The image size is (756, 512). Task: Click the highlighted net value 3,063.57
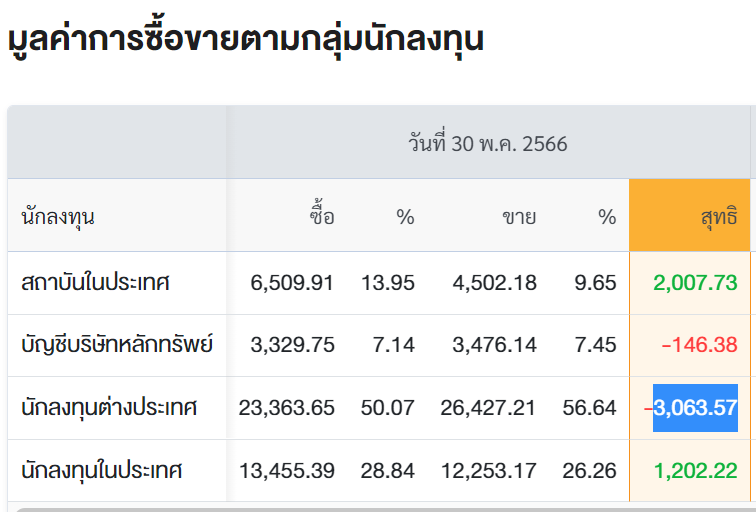tap(696, 408)
